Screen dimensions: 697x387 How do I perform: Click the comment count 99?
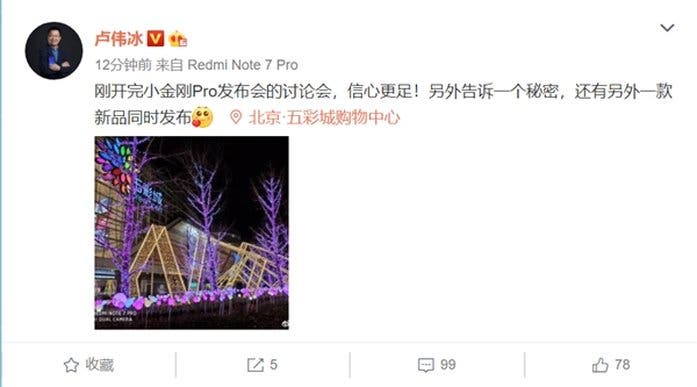point(448,365)
